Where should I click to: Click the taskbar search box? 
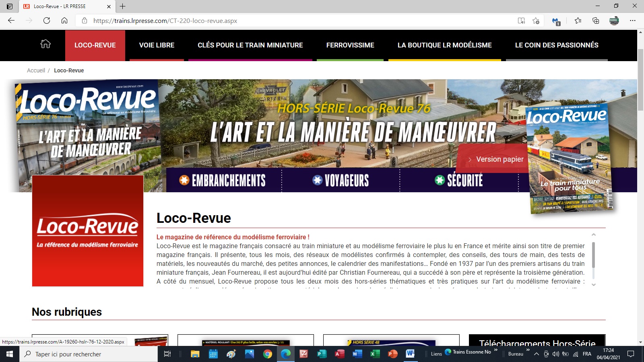pos(89,354)
